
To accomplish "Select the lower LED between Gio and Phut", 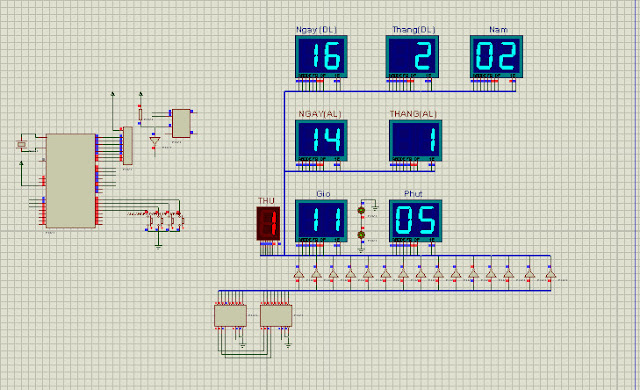I will point(361,235).
